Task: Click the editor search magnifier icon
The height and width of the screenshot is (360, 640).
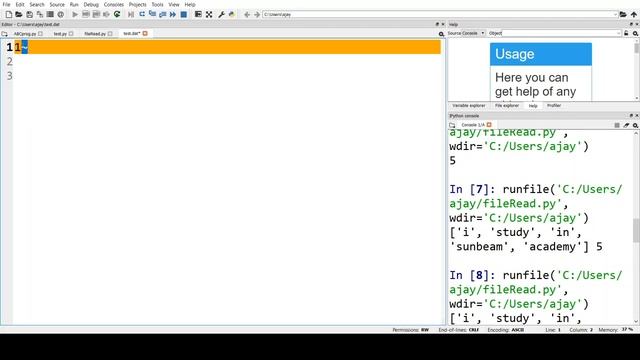Action: click(441, 34)
